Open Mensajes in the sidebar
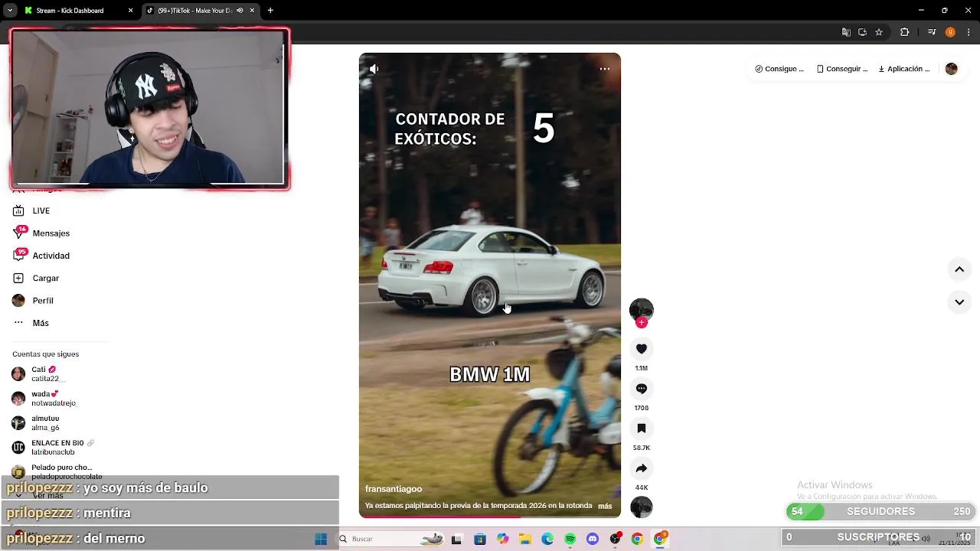Viewport: 980px width, 551px height. (x=41, y=233)
